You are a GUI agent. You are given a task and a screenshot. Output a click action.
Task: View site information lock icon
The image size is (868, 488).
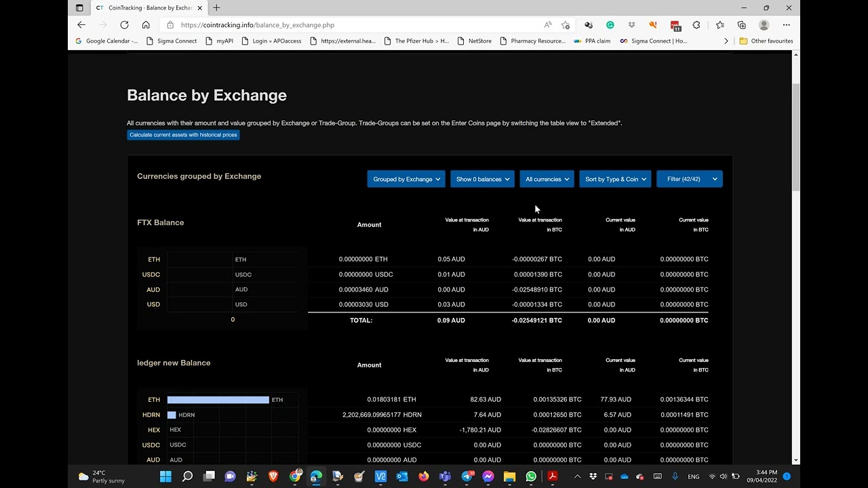[170, 25]
